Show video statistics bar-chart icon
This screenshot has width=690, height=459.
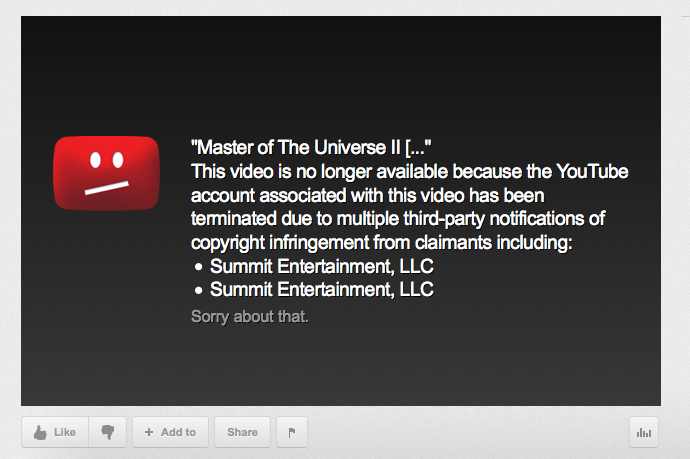click(x=644, y=433)
